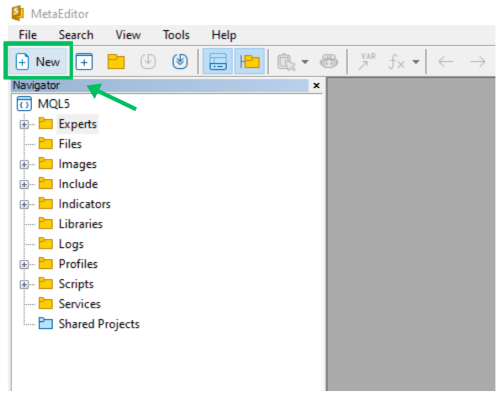
Task: Click the greyed save clock-arrow icon
Action: [x=148, y=62]
